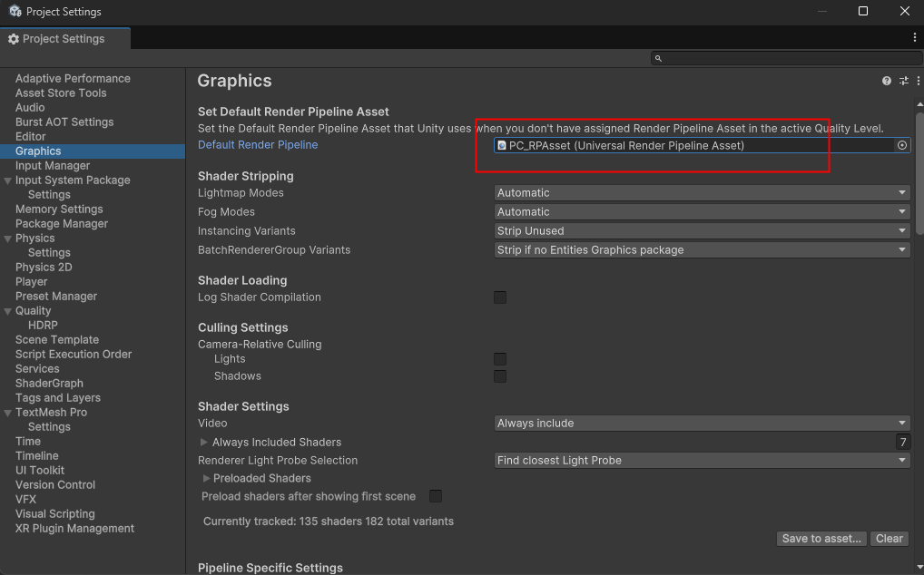The height and width of the screenshot is (575, 924).
Task: Open Physics 2D settings category
Action: [x=44, y=268]
